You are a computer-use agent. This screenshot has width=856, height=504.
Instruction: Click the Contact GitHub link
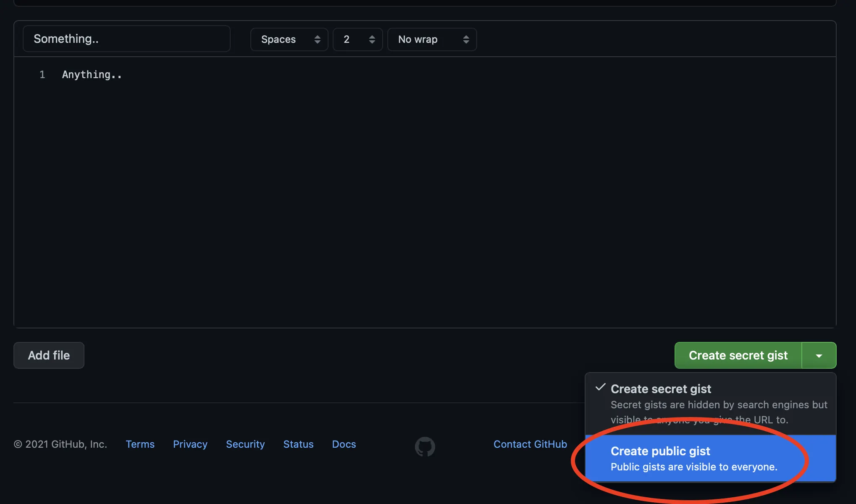[x=530, y=444]
